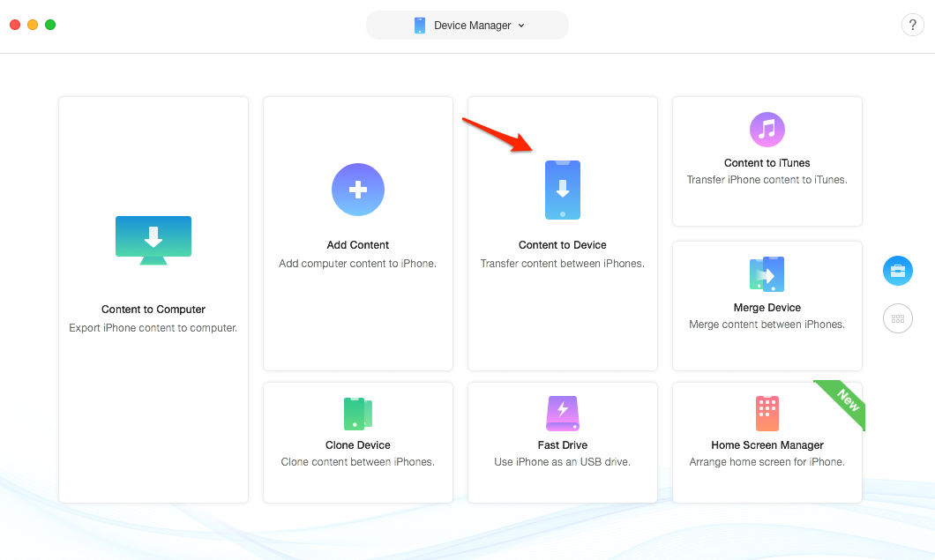Click the Content to Device phone icon
Image resolution: width=935 pixels, height=560 pixels.
click(x=562, y=190)
